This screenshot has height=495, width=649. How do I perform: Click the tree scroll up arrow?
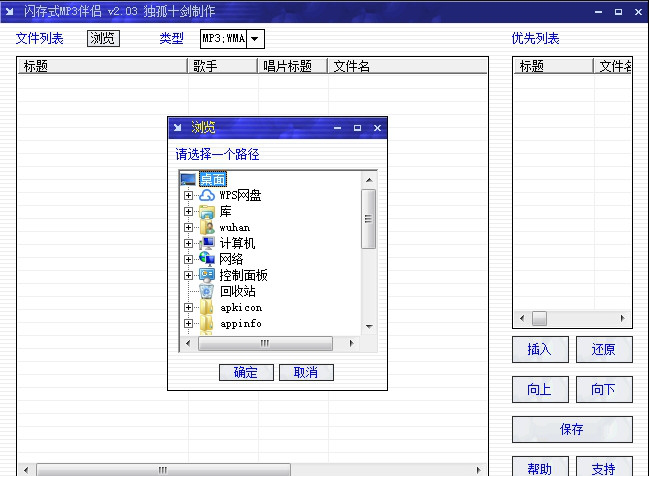[x=369, y=180]
